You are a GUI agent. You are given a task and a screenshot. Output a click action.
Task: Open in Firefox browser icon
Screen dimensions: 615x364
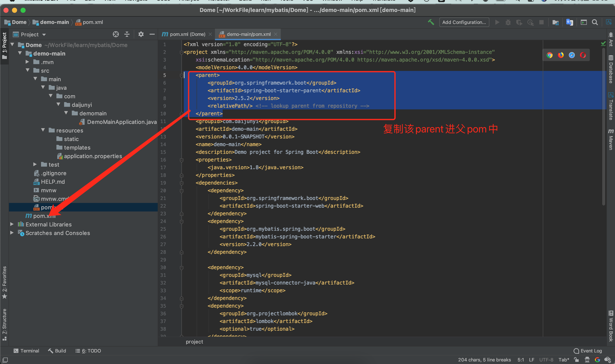pyautogui.click(x=561, y=55)
